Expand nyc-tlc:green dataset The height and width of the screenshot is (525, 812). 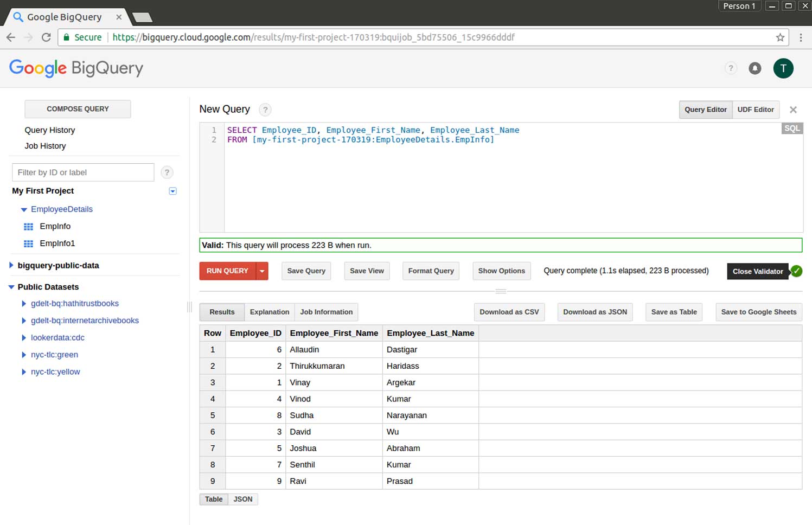point(24,355)
